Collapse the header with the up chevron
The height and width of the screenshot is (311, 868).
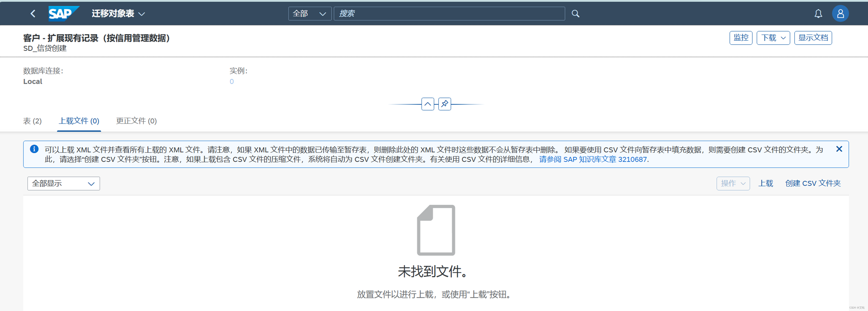point(428,104)
